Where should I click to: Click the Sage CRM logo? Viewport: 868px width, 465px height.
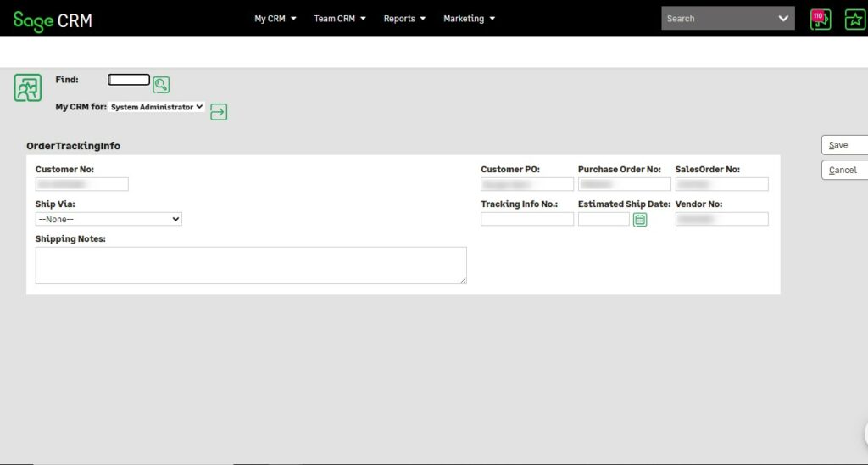pos(53,20)
